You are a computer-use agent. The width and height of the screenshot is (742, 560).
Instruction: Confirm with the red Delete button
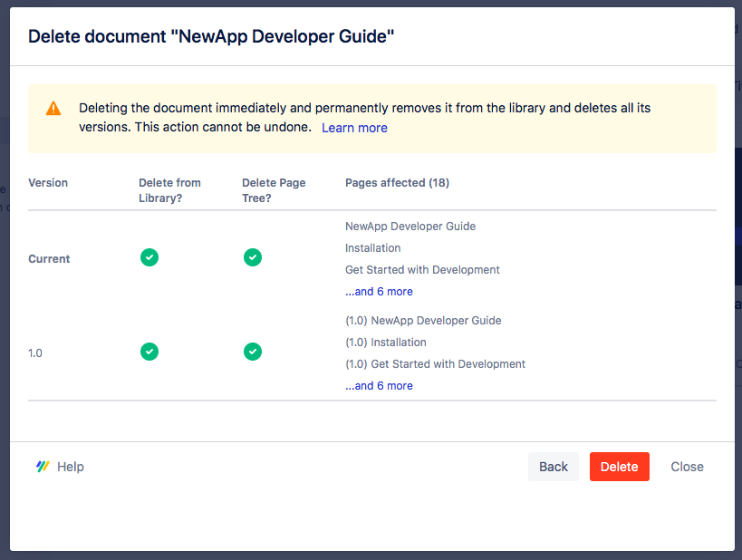click(619, 467)
